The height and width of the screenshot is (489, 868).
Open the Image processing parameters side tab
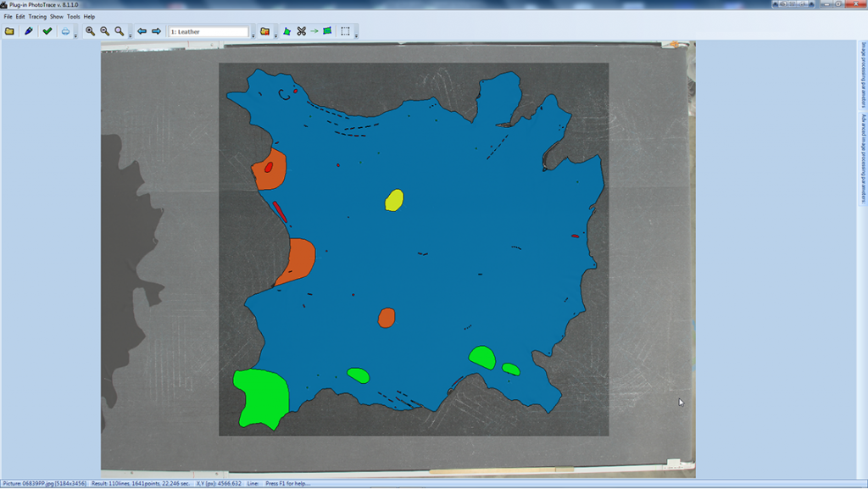(863, 76)
